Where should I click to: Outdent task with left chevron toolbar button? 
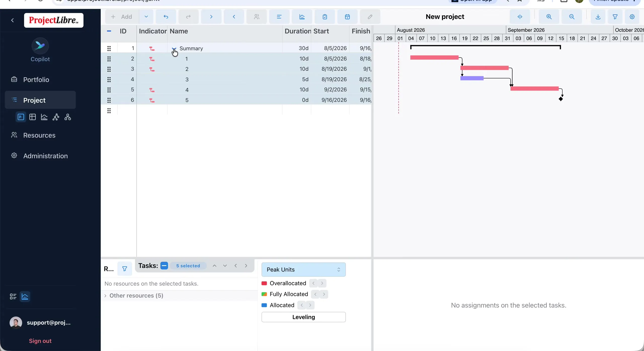click(x=234, y=17)
